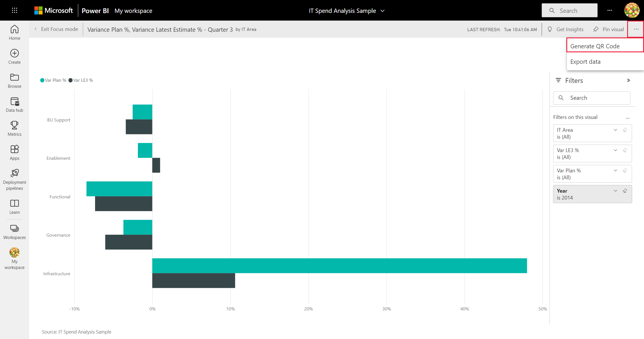Image resolution: width=644 pixels, height=339 pixels.
Task: Clear the Var Plan % filter value
Action: click(x=625, y=171)
